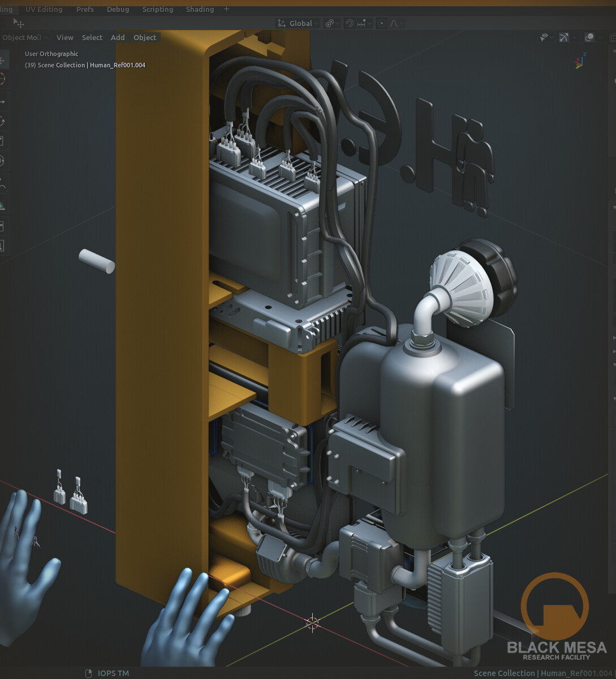Open the Global transform orientation dropdown
616x679 pixels.
pos(299,23)
